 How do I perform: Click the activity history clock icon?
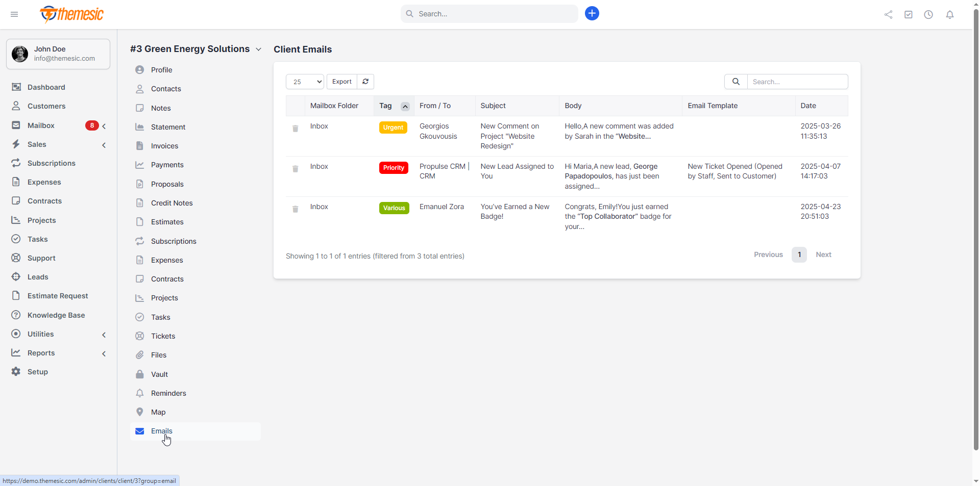pyautogui.click(x=928, y=14)
